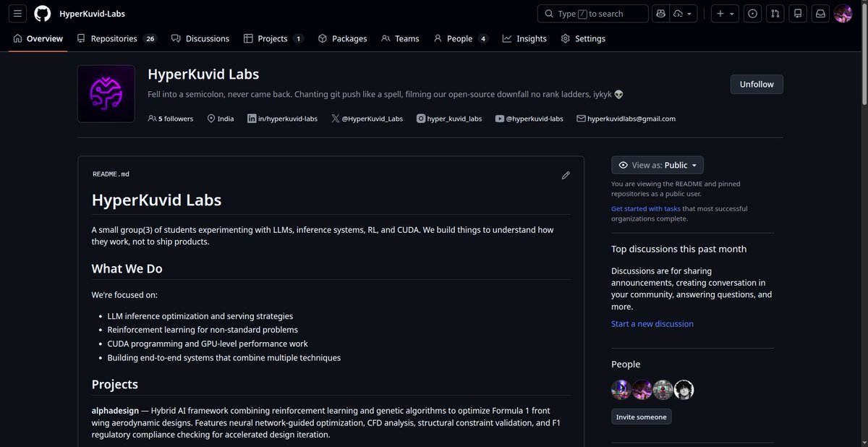Screen dimensions: 868x447
Task: Go to the GitHub homepage logo
Action: coord(43,14)
